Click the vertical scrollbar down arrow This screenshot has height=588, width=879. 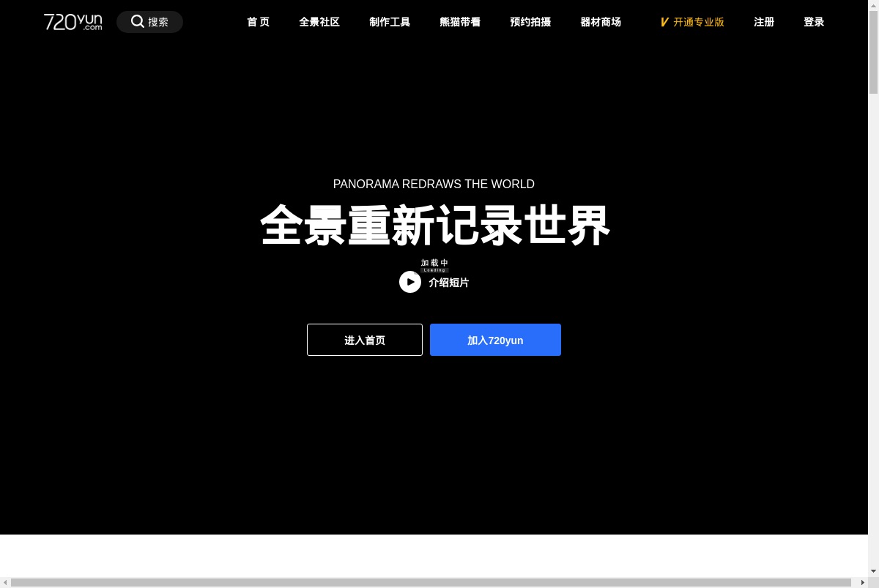(x=873, y=571)
